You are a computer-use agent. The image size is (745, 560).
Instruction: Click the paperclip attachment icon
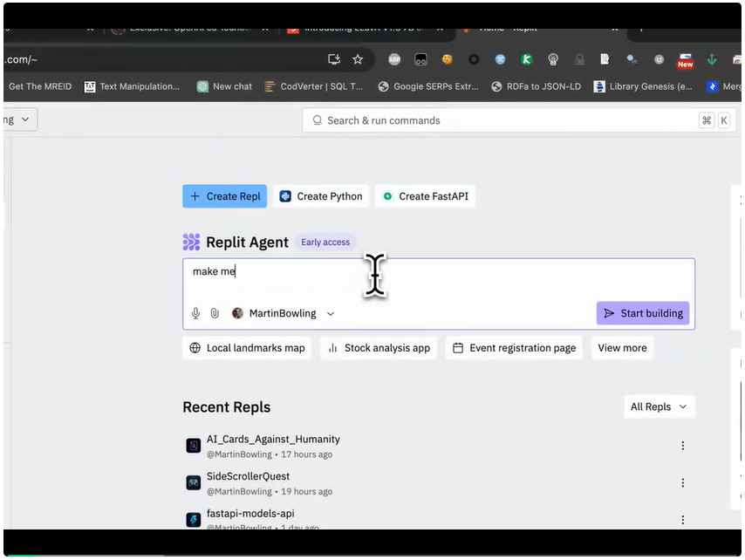tap(215, 313)
